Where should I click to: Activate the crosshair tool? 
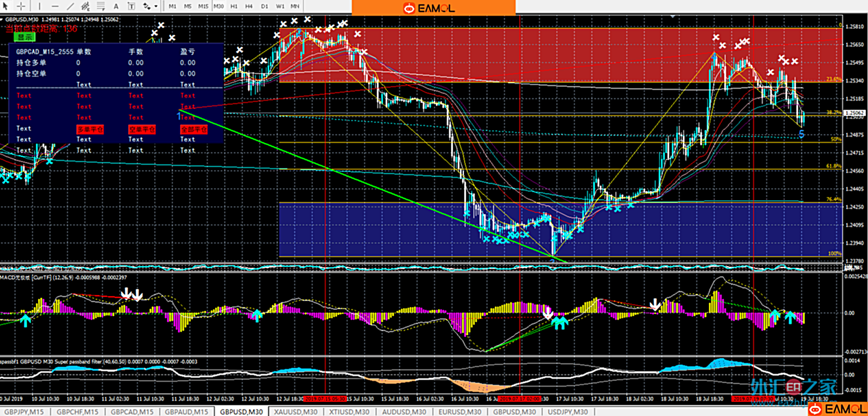coord(21,6)
